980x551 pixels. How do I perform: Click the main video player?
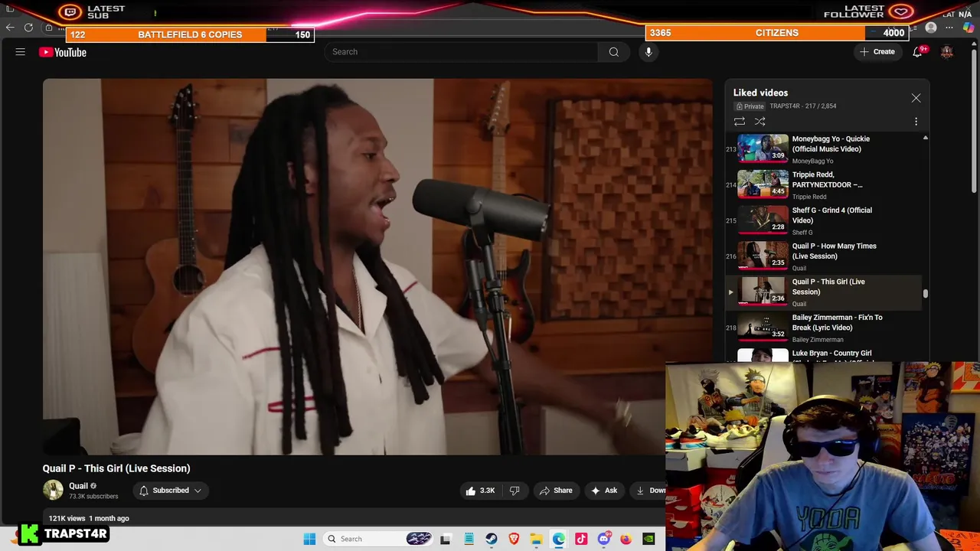[377, 267]
